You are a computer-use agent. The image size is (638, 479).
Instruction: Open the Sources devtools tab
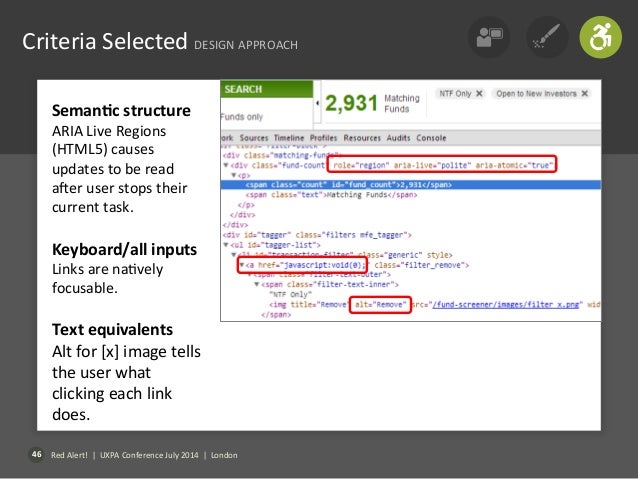[254, 138]
